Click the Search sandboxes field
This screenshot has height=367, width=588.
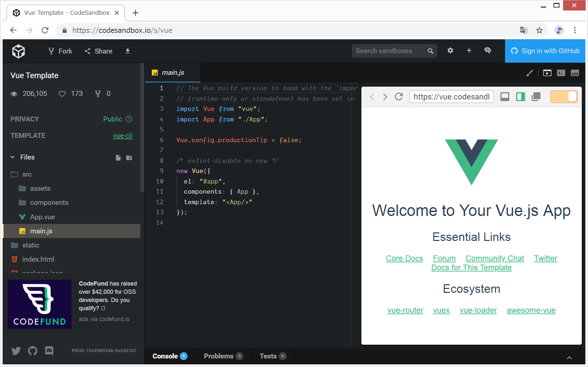point(389,51)
